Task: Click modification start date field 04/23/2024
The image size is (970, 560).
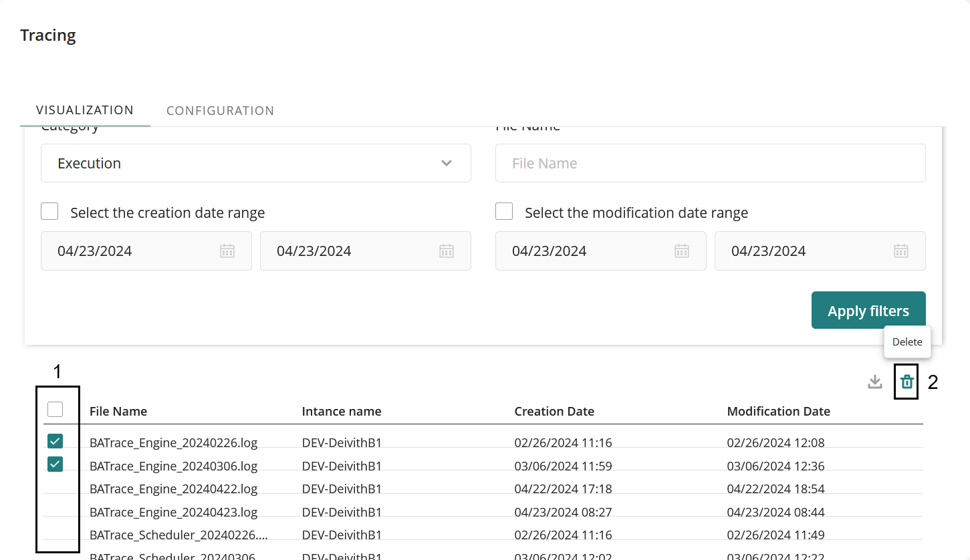Action: coord(601,251)
